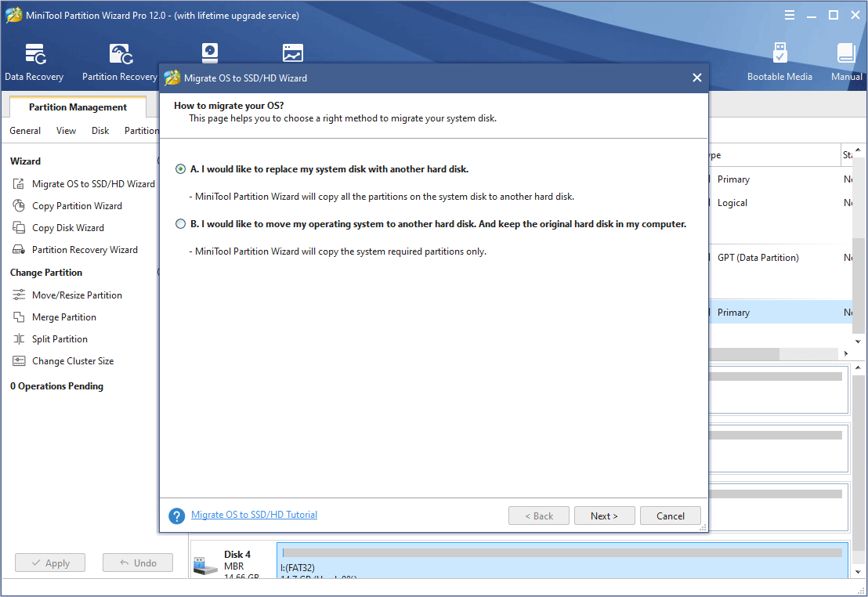Open the Manual icon
The width and height of the screenshot is (868, 597).
(845, 53)
